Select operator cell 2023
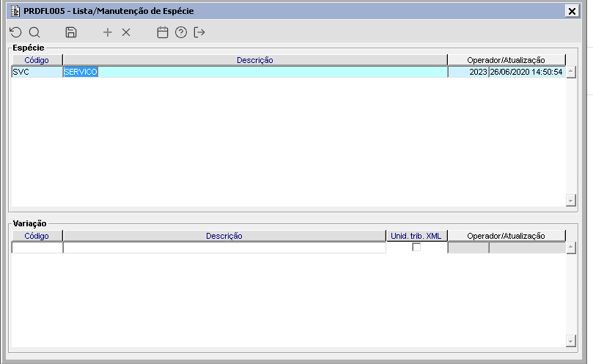The image size is (593, 364). [468, 72]
